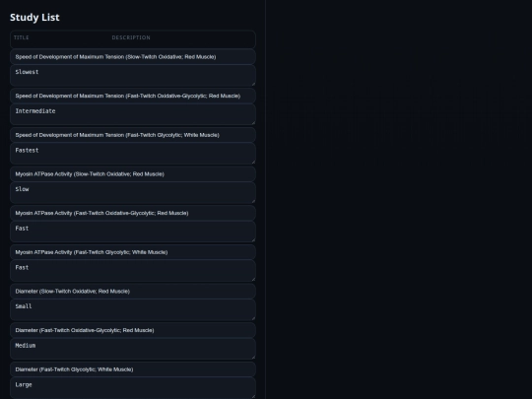Grab resize handle of the 'Fastest' textarea

tap(253, 162)
